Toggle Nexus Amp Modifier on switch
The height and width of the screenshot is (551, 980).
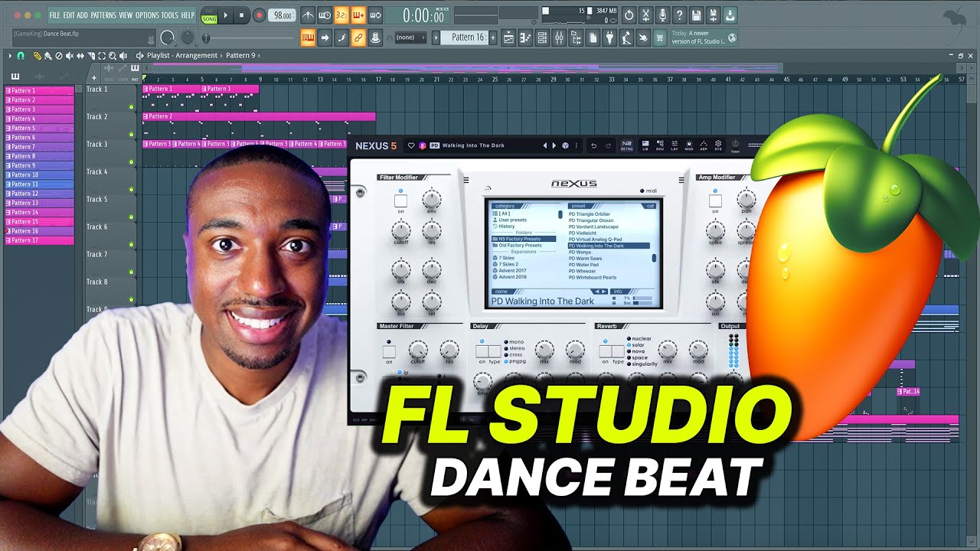coord(715,201)
